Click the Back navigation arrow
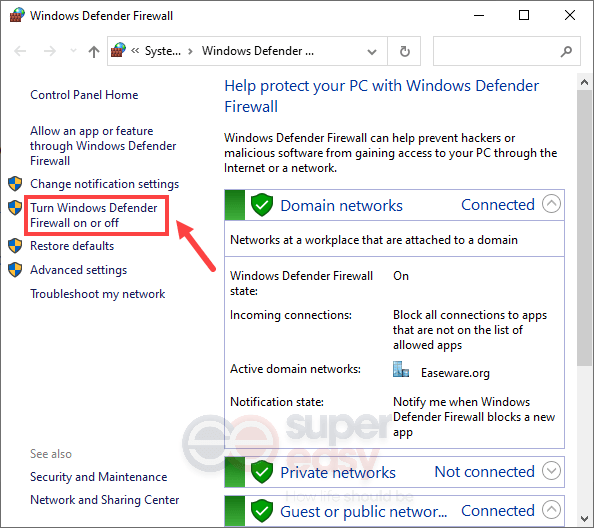594x528 pixels. point(20,51)
